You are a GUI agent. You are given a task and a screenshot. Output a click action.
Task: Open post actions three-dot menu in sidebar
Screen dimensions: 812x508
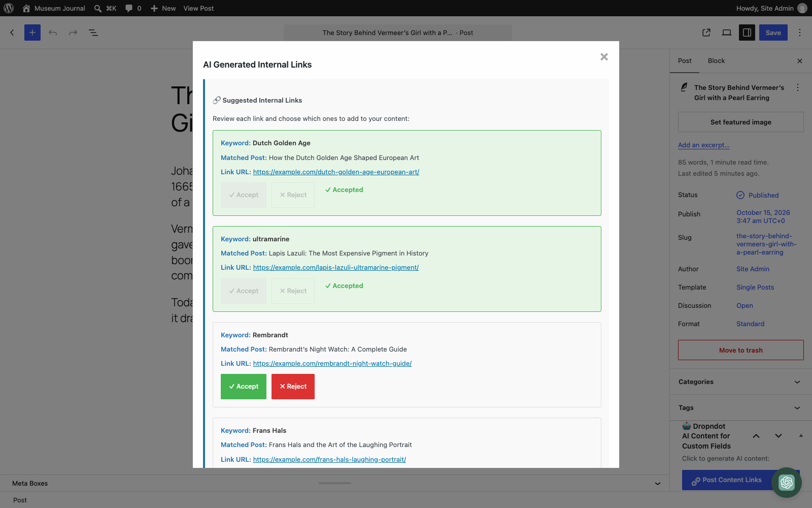tap(798, 87)
